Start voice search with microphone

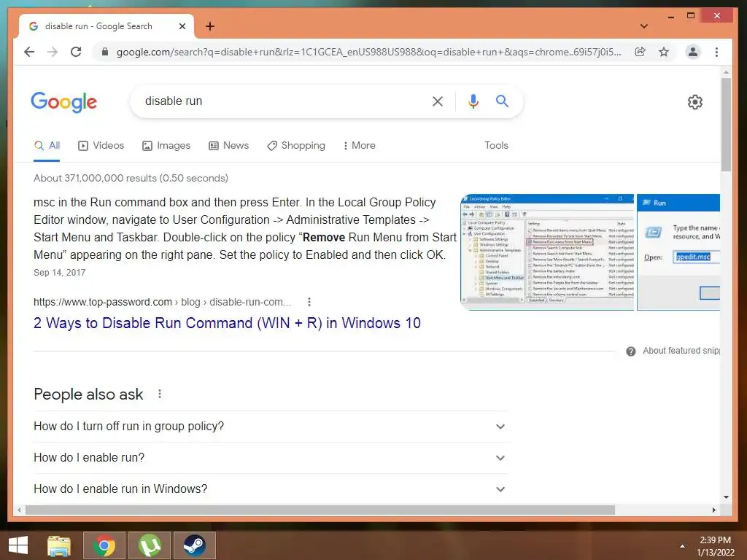click(x=473, y=101)
